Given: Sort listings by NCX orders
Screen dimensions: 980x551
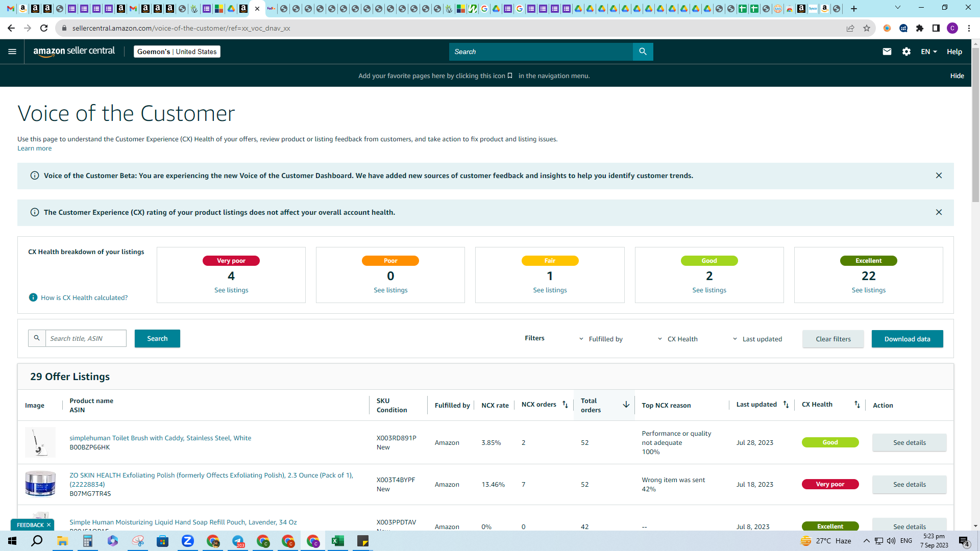Looking at the screenshot, I should 565,405.
